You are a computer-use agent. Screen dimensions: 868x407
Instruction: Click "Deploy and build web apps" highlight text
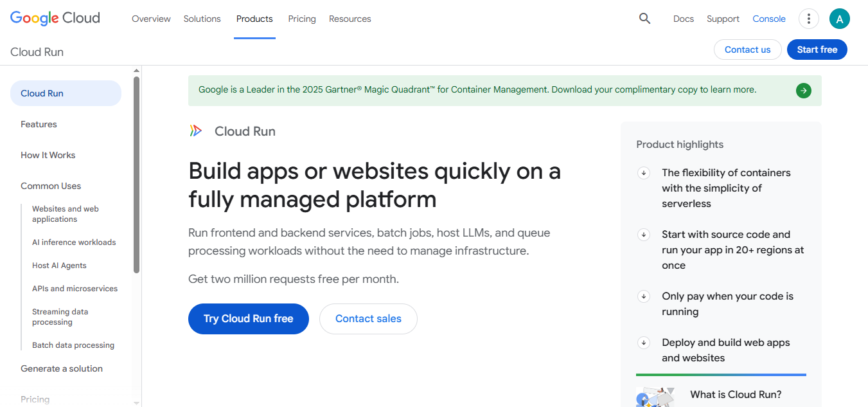point(726,350)
